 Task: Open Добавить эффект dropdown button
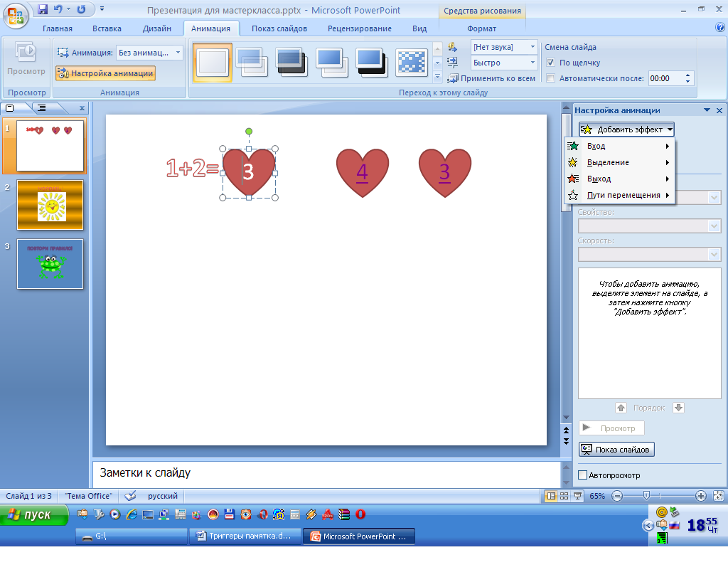pos(626,129)
